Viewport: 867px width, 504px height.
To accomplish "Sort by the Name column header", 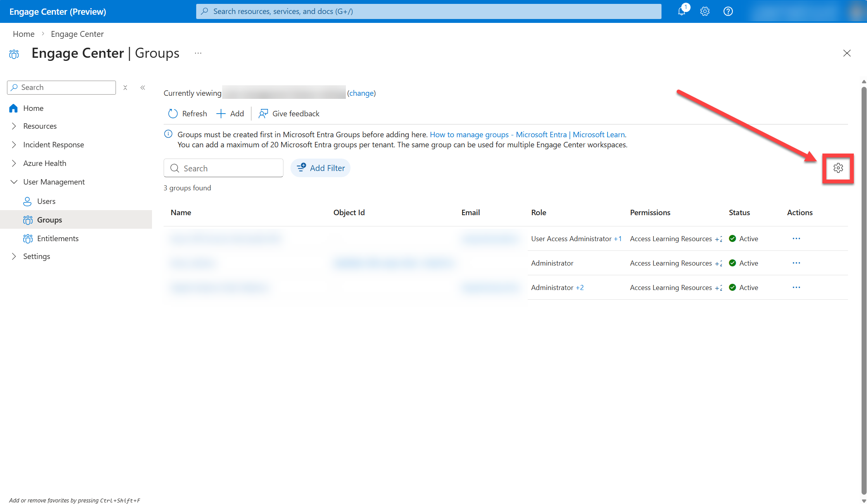I will click(181, 212).
